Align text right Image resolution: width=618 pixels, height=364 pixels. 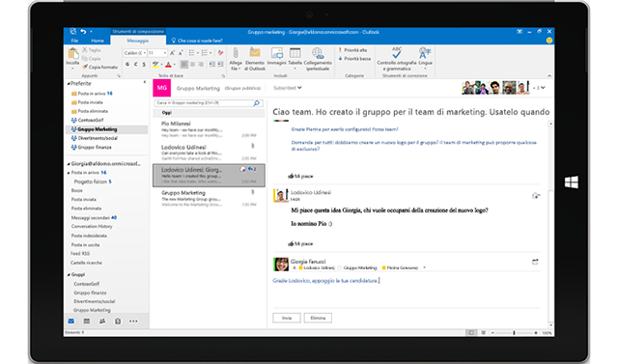pyautogui.click(x=201, y=65)
